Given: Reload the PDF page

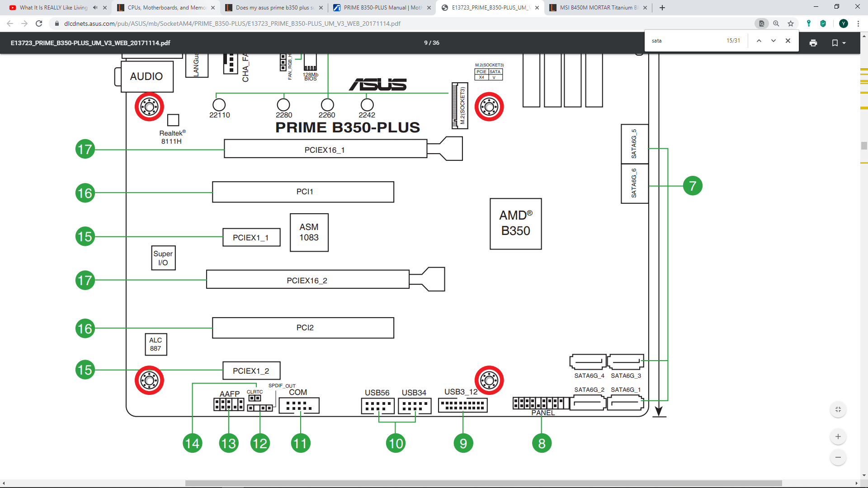Looking at the screenshot, I should (x=39, y=23).
